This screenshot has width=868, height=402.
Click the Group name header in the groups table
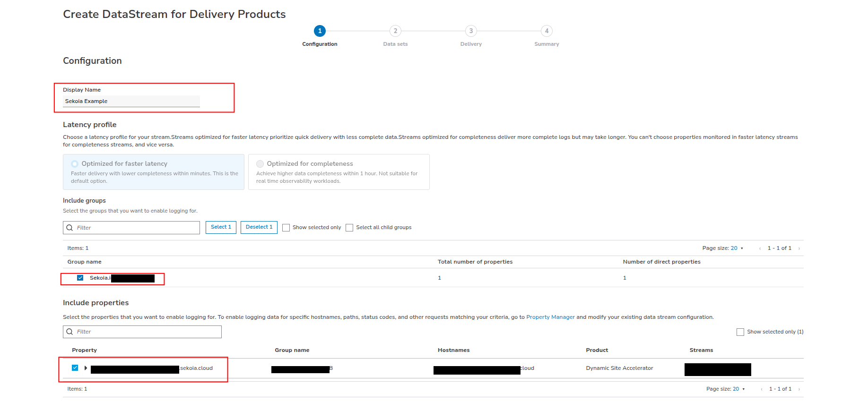[85, 262]
